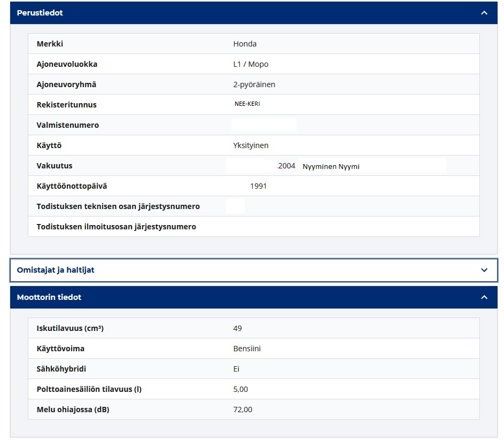This screenshot has width=504, height=440.
Task: Select the L1 / Mopo value
Action: click(251, 64)
